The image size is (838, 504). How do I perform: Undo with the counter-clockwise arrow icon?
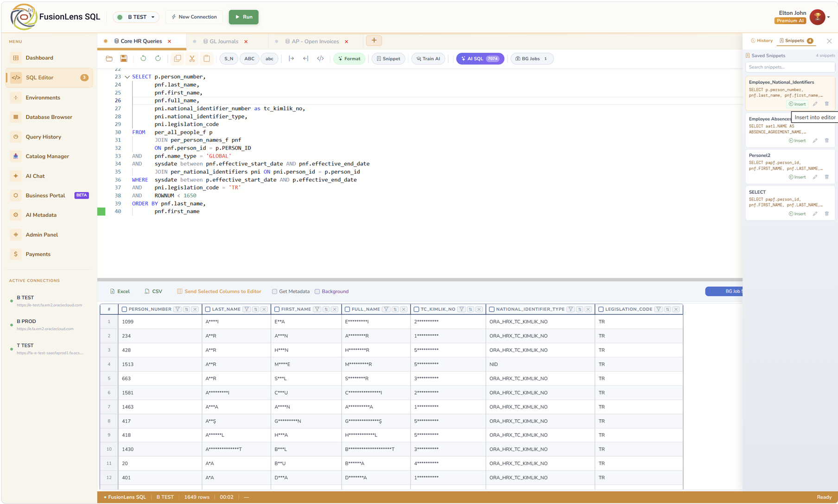click(x=143, y=59)
